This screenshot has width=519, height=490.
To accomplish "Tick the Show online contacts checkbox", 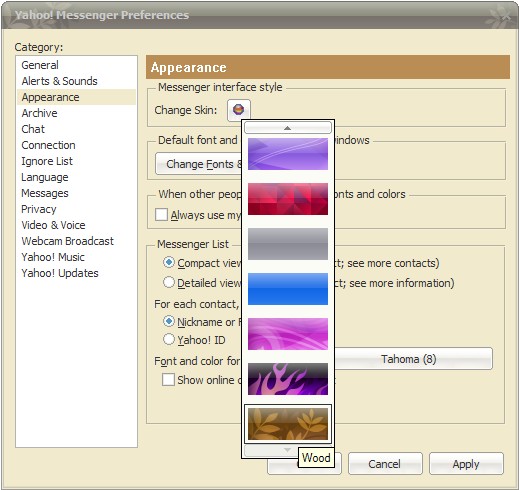I will [x=168, y=380].
